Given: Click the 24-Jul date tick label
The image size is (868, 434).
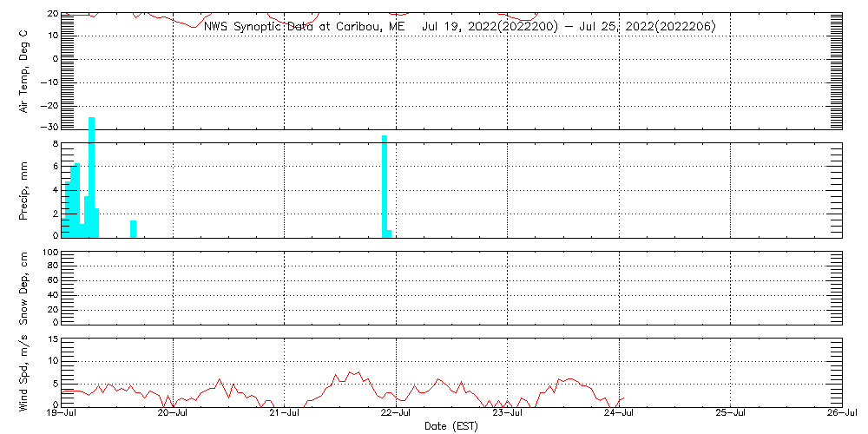Looking at the screenshot, I should coord(619,414).
